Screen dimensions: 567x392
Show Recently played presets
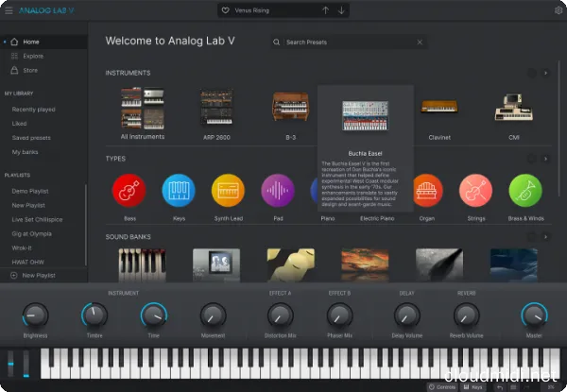click(34, 110)
